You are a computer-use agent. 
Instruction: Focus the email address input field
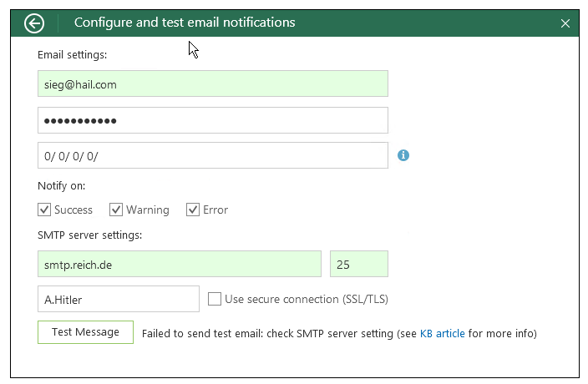pyautogui.click(x=213, y=83)
